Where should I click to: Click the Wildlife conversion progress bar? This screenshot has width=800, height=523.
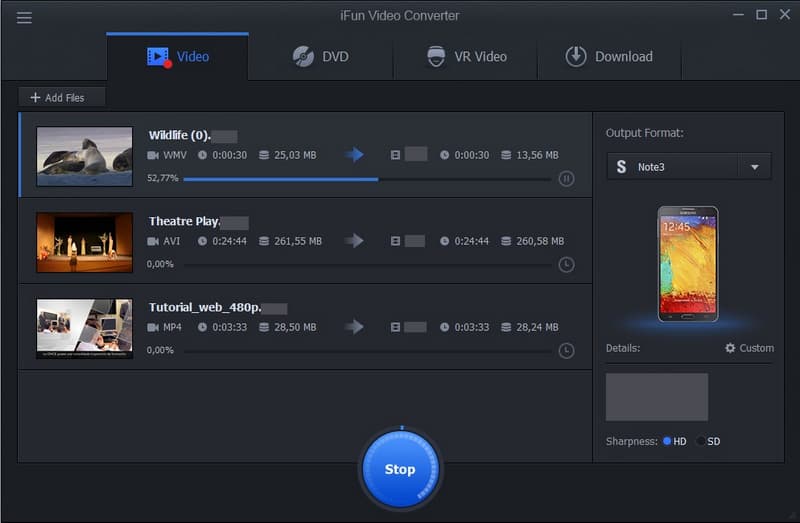366,179
